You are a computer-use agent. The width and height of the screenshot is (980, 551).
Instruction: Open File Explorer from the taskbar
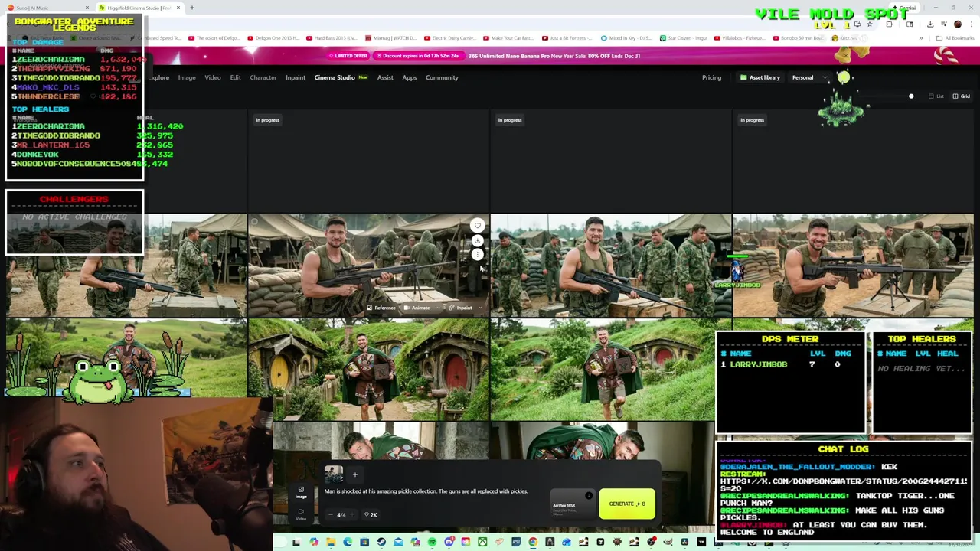pyautogui.click(x=330, y=543)
